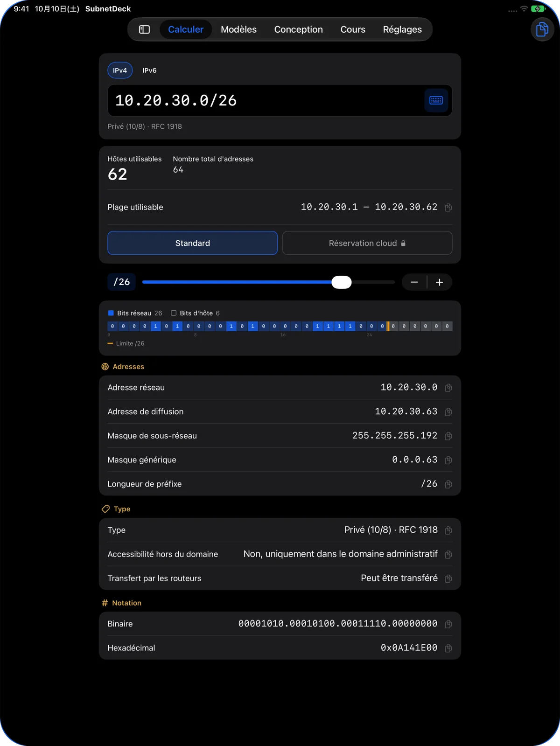Copy the Type row value
The width and height of the screenshot is (560, 746).
pos(448,530)
